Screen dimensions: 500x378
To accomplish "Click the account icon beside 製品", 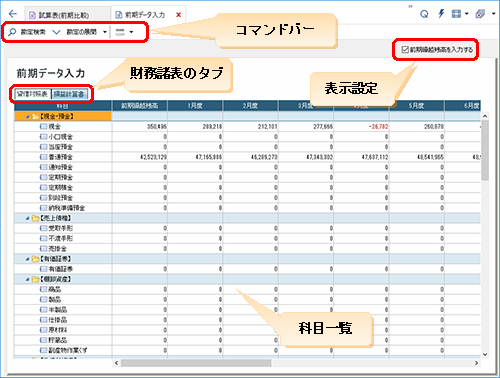I will [43, 300].
